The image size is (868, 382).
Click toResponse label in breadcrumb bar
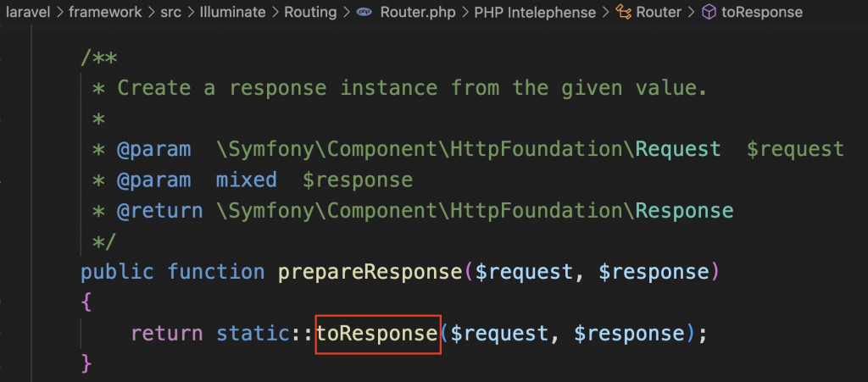click(762, 12)
